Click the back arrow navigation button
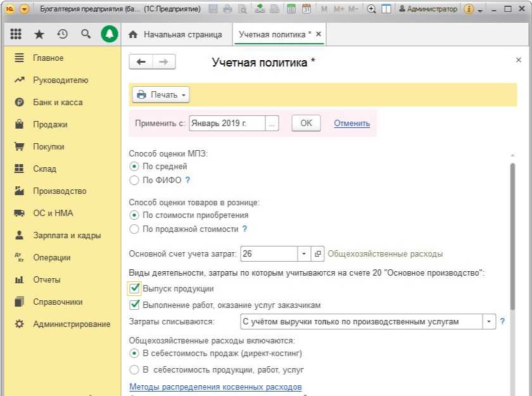Screen dimensions: 532x396 [141, 61]
